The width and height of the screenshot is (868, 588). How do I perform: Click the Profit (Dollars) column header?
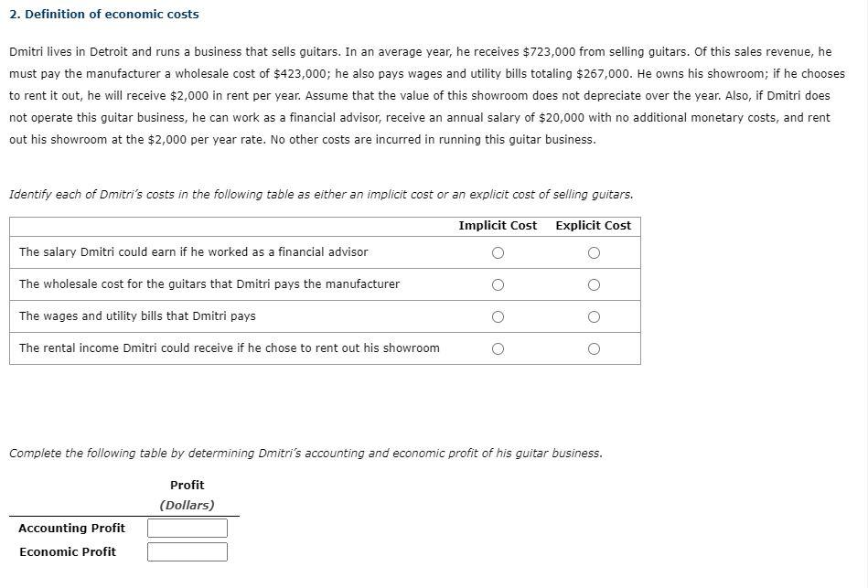(188, 495)
